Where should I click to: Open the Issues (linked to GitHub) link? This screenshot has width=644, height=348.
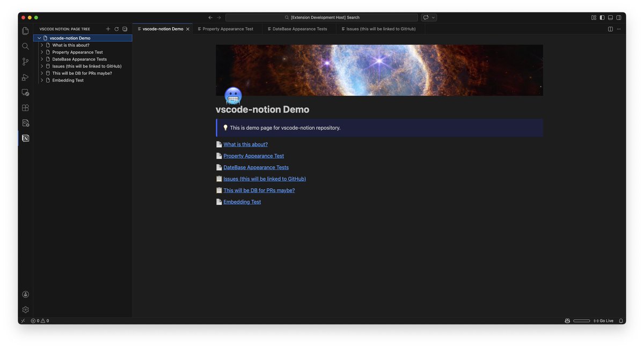(x=265, y=179)
